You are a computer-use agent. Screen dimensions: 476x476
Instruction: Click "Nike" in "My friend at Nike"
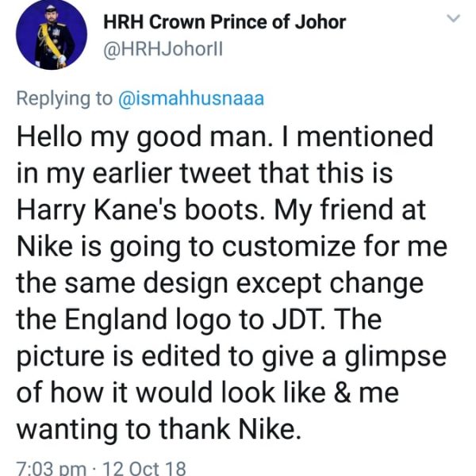click(x=48, y=248)
